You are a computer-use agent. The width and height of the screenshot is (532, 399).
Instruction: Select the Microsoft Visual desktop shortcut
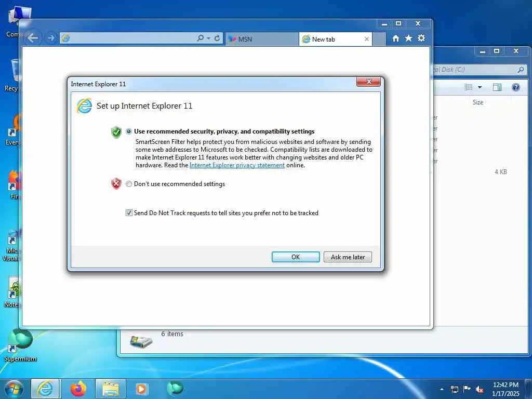coord(11,245)
